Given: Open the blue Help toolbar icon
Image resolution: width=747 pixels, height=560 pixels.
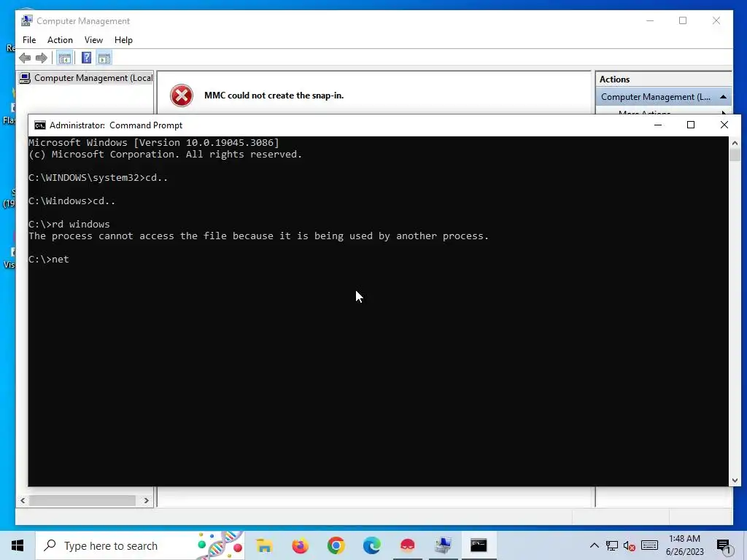Looking at the screenshot, I should tap(86, 58).
